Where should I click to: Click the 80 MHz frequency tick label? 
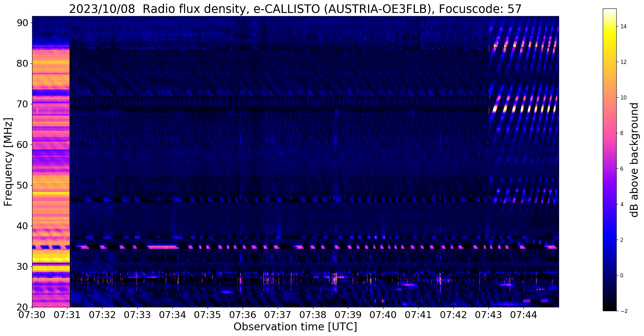coord(22,64)
